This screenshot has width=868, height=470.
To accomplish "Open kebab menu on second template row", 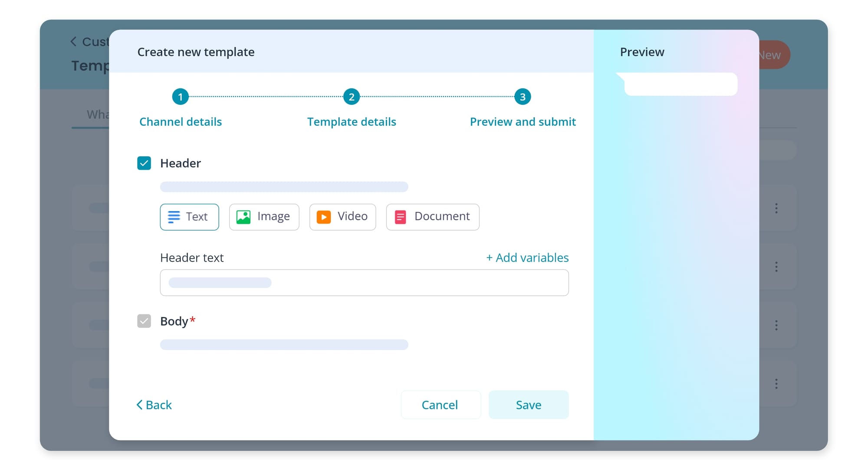I will point(776,267).
